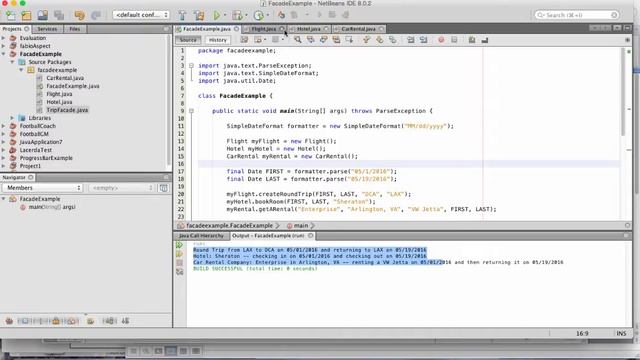Open the Profile Project dropdown arrow
640x360 pixels.
pos(268,16)
